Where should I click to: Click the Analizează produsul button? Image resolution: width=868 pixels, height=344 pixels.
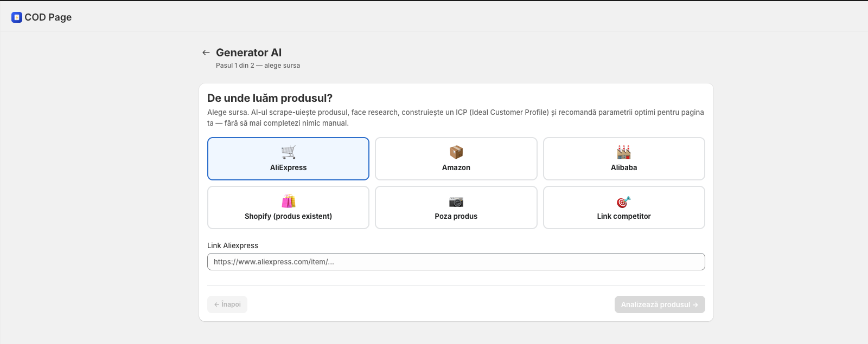660,304
